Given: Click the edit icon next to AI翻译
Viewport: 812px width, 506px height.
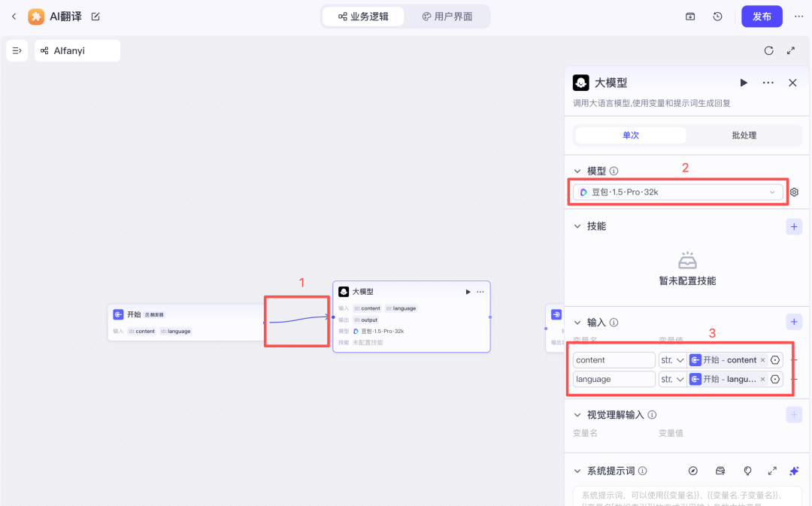Looking at the screenshot, I should 95,17.
